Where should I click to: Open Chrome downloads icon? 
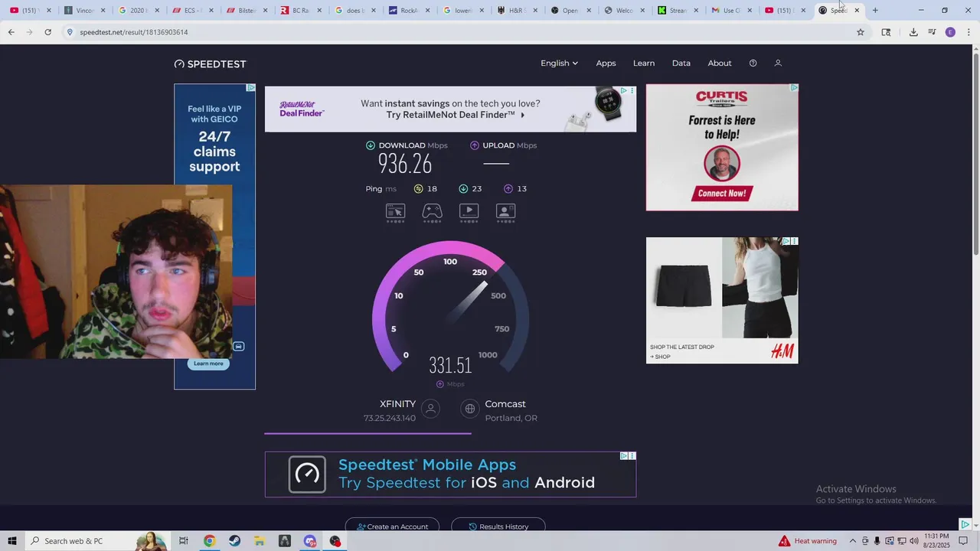[913, 32]
